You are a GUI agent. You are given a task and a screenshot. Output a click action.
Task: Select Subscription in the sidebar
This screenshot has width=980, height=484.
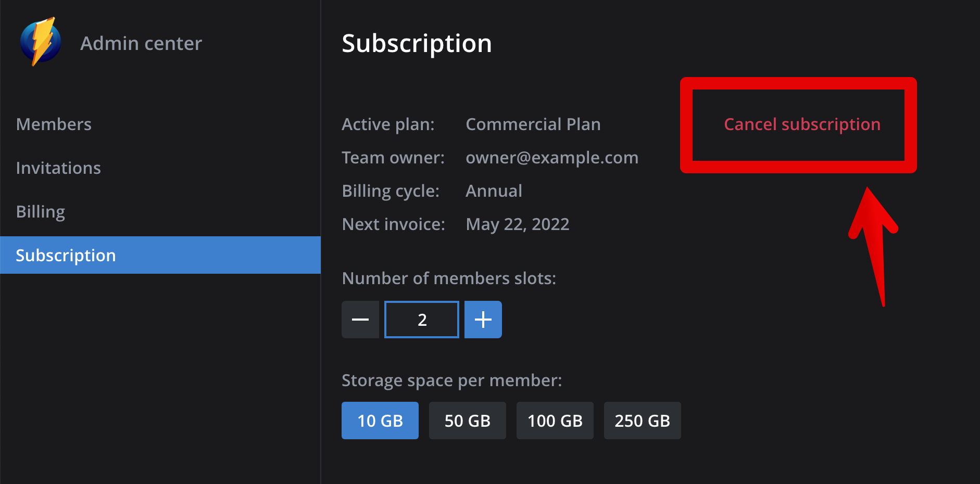click(66, 256)
